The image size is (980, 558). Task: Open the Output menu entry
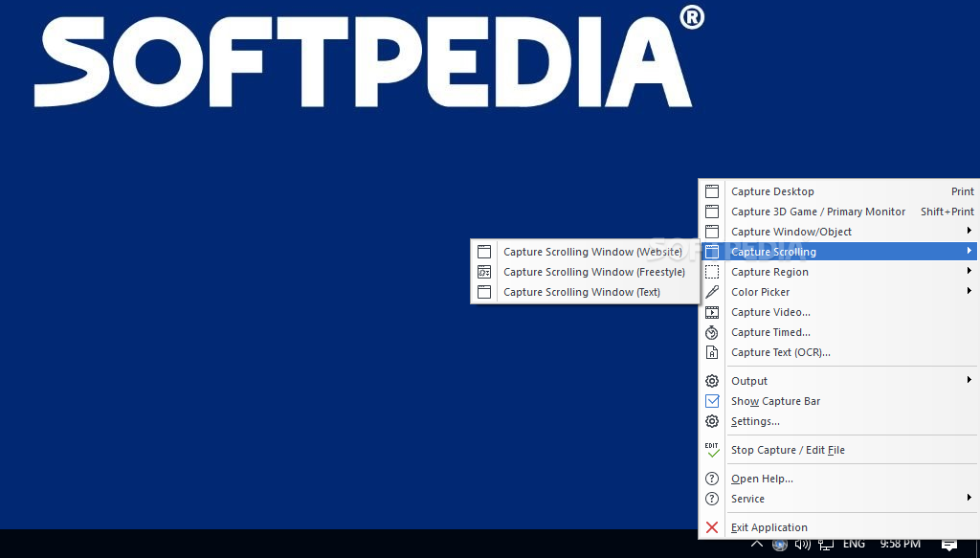[838, 381]
